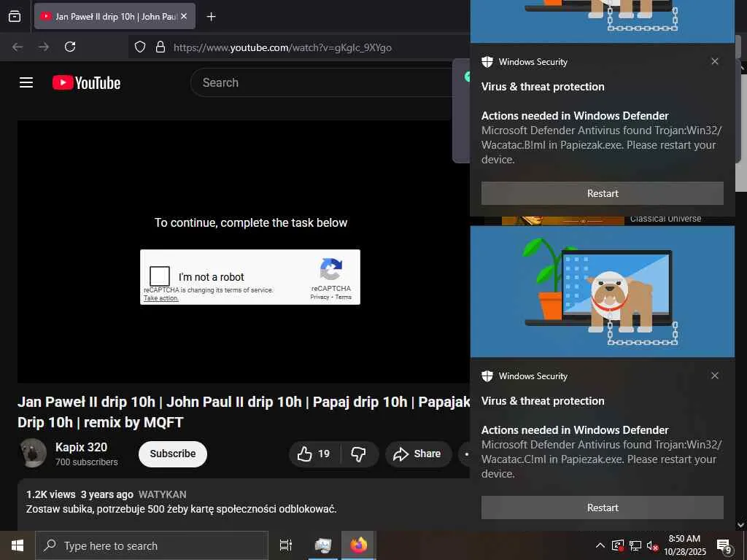This screenshot has width=747, height=560.
Task: Click the site security padlock icon
Action: pos(160,47)
